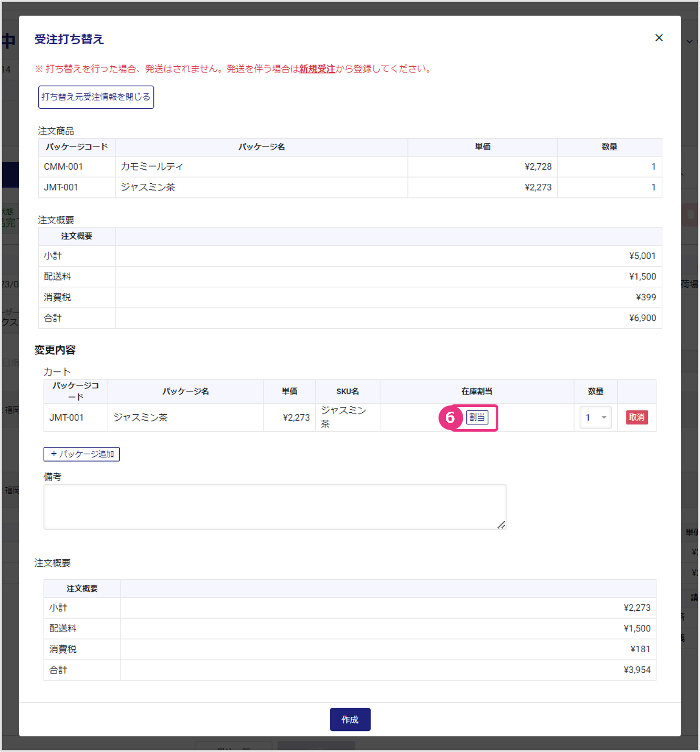Image resolution: width=700 pixels, height=752 pixels.
Task: Click the SKU名 column header
Action: click(x=347, y=392)
